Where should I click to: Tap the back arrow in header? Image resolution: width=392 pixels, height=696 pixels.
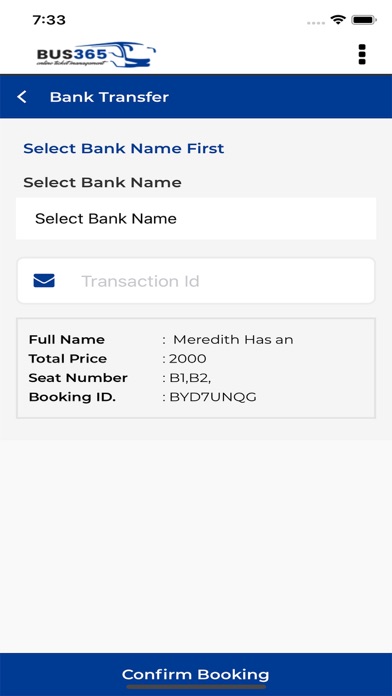pyautogui.click(x=22, y=97)
